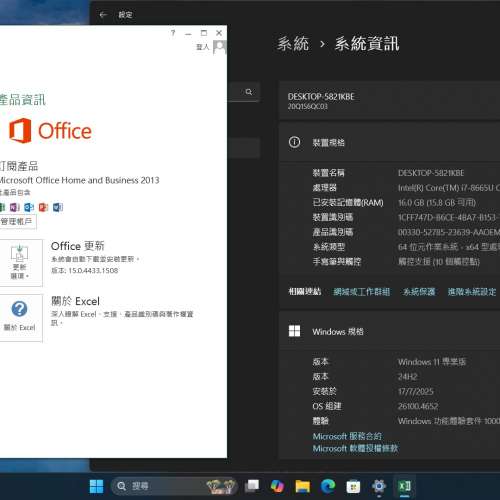The width and height of the screenshot is (500, 500).
Task: Click the search magnifier in Settings search box
Action: (x=249, y=92)
